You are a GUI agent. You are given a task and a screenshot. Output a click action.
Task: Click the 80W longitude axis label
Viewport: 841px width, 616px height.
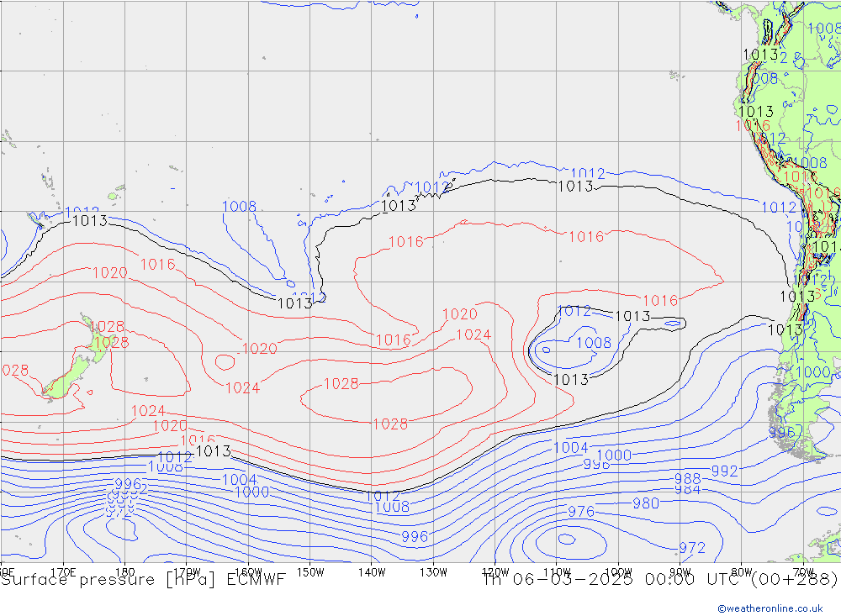742,572
